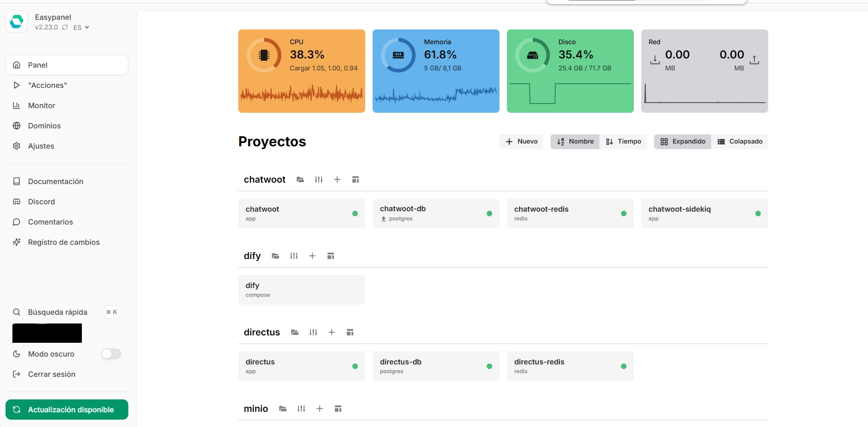Add a service to chatwoot project
The image size is (868, 427).
(337, 179)
